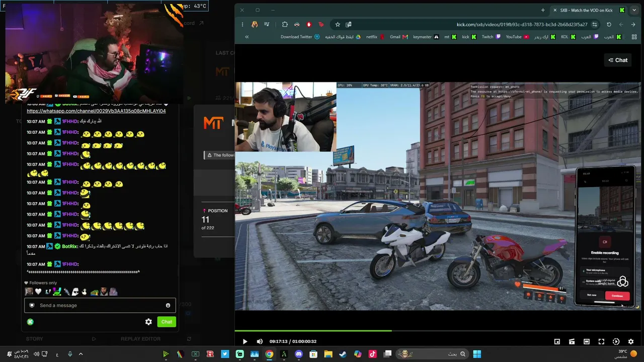Go back in browser history
This screenshot has width=644, height=362.
tap(633, 24)
